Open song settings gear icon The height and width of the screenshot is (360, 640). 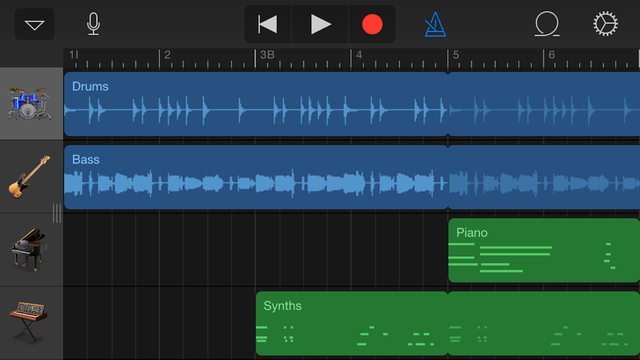click(x=605, y=24)
